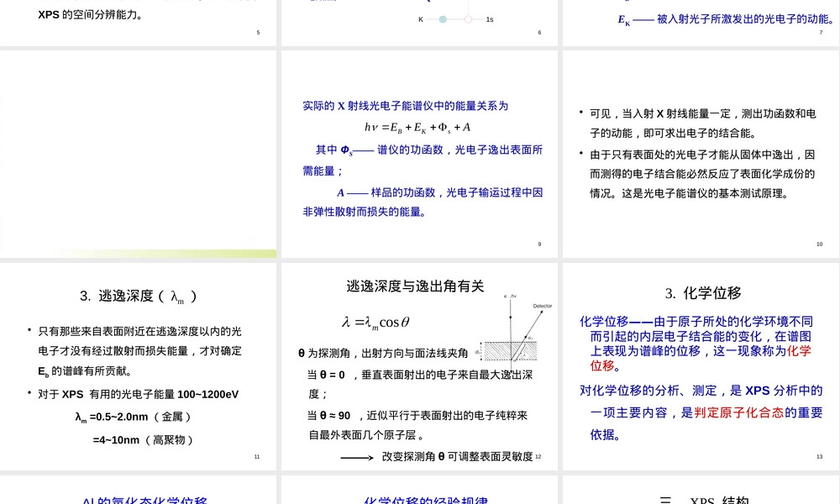Click bullet '可见，当入射 X 射线能量一定'
The height and width of the screenshot is (504, 840).
coord(703,113)
